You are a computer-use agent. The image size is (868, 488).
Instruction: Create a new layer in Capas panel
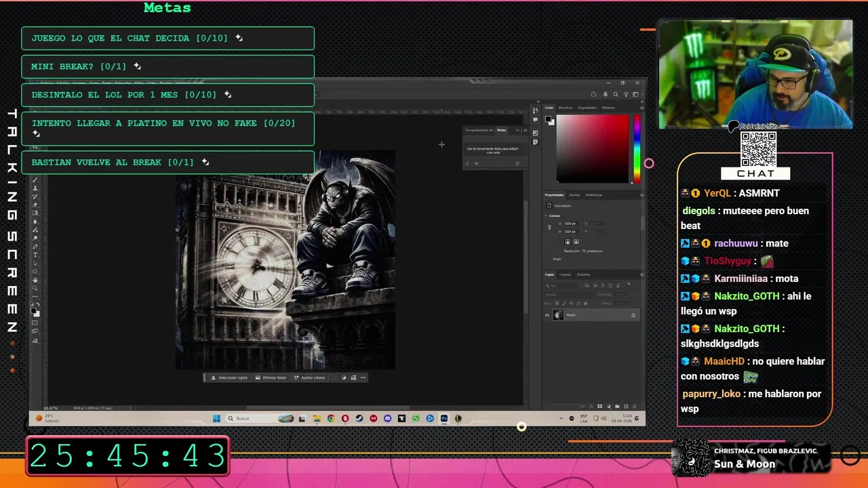click(x=626, y=406)
